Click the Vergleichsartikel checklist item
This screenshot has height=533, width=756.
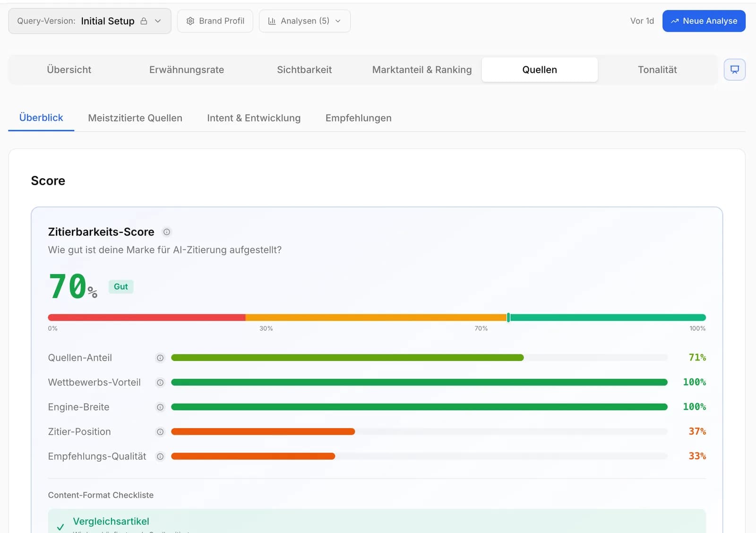click(377, 521)
